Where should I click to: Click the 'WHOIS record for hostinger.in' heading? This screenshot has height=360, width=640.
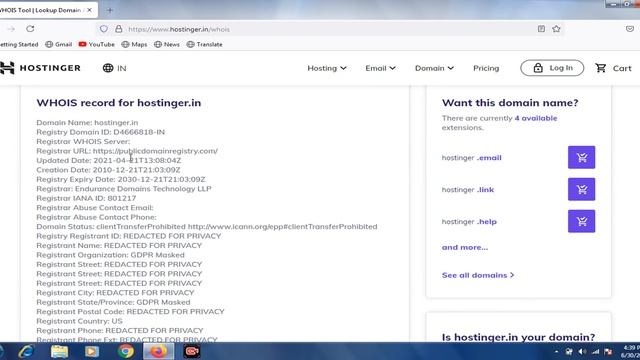tap(119, 103)
